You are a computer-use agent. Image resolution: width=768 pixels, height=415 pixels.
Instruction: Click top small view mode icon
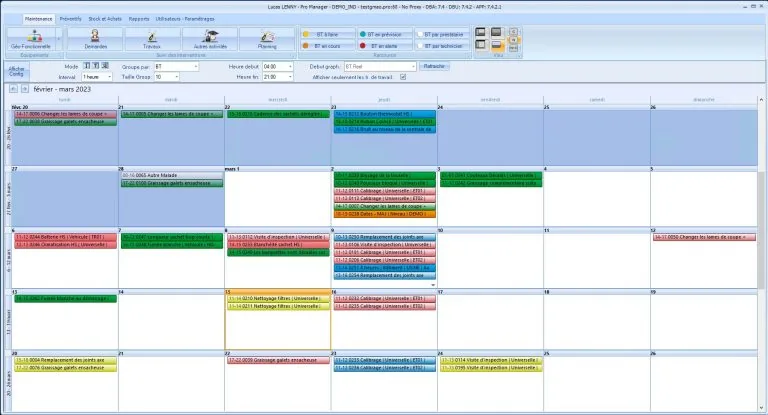(513, 31)
